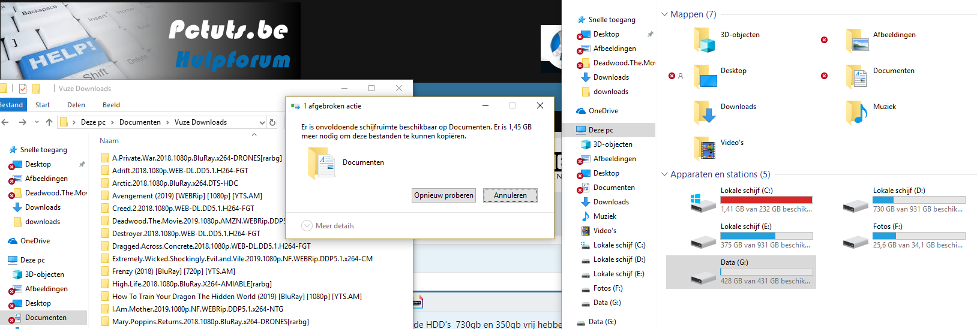Select High.Life.2018.1080p folder
The height and width of the screenshot is (329, 980).
pyautogui.click(x=187, y=284)
